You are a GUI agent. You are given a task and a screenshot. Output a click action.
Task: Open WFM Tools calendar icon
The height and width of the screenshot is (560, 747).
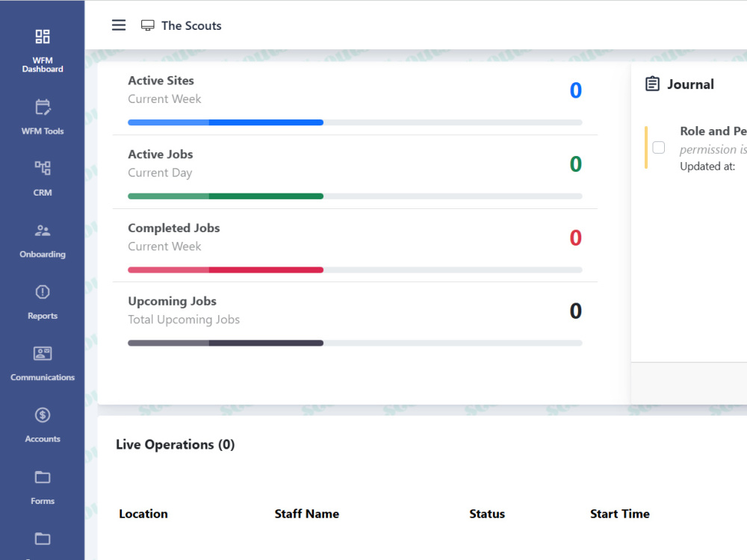[x=43, y=107]
